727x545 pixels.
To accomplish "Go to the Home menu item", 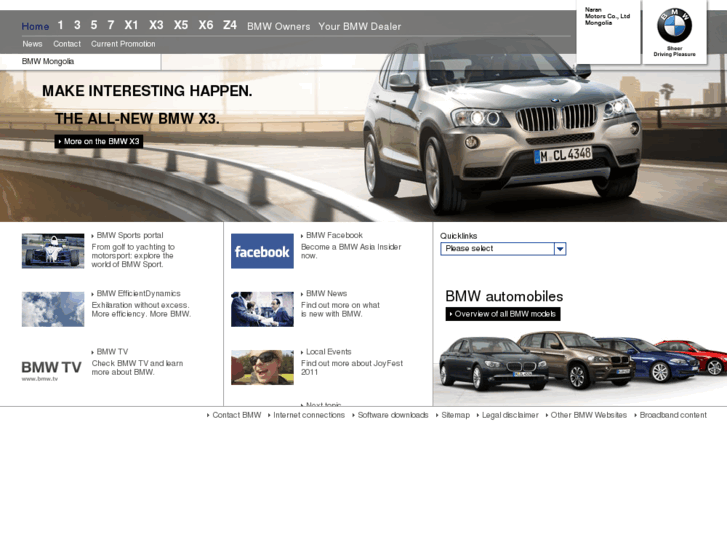I will click(x=35, y=26).
